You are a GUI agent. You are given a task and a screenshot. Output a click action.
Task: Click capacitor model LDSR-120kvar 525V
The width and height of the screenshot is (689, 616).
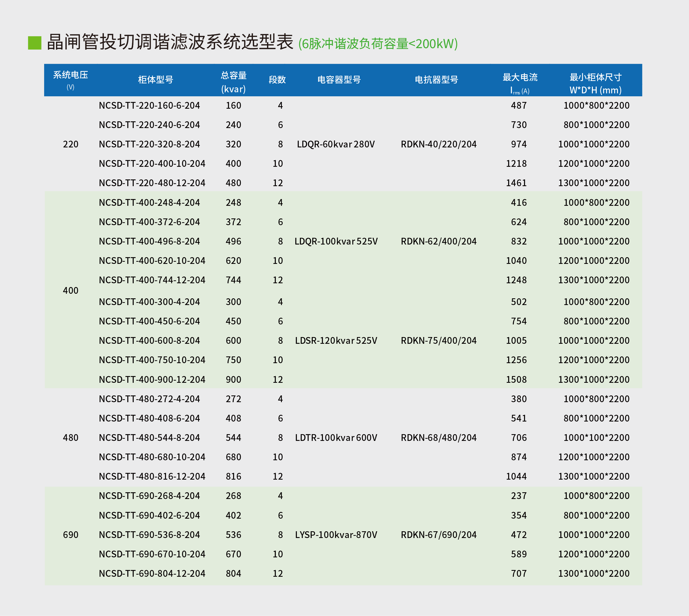click(336, 341)
